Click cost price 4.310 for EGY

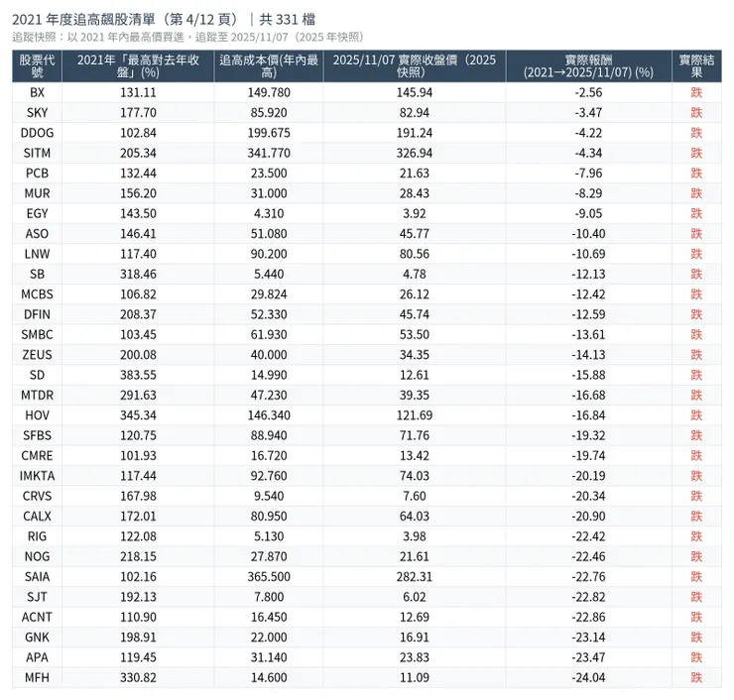[269, 213]
